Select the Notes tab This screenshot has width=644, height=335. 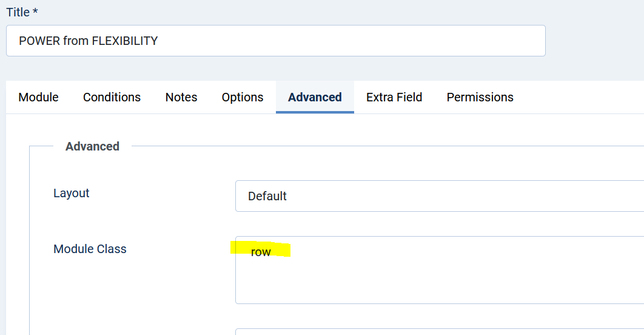point(181,97)
